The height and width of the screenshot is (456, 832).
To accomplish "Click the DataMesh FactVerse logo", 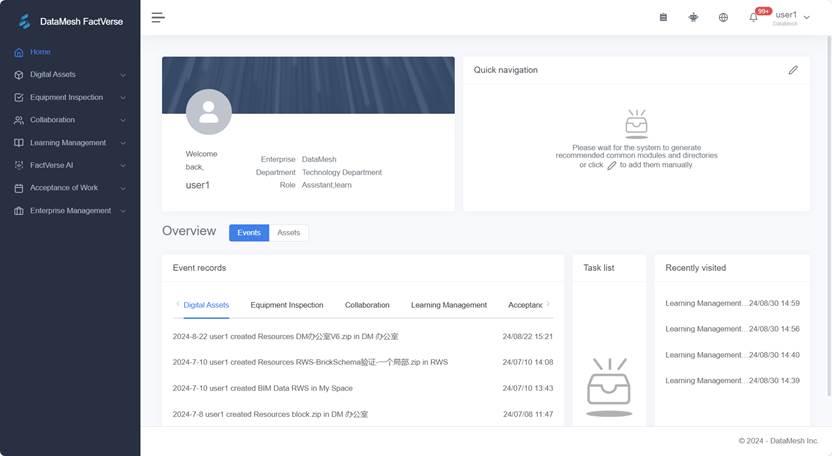I will pyautogui.click(x=70, y=21).
